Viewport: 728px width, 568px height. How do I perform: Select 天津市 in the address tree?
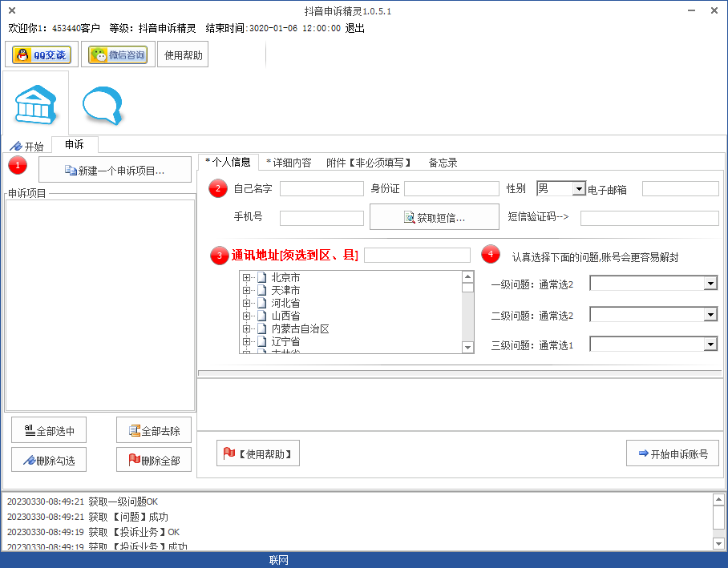(x=285, y=291)
